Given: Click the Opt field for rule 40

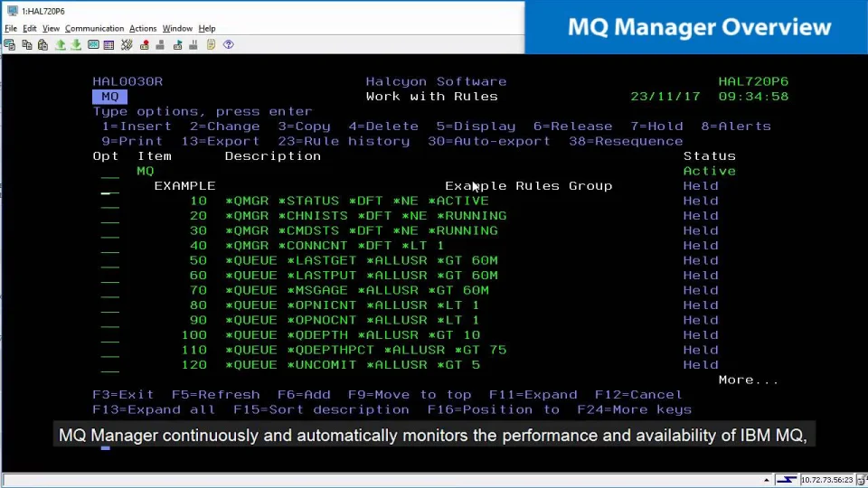Looking at the screenshot, I should tap(110, 247).
